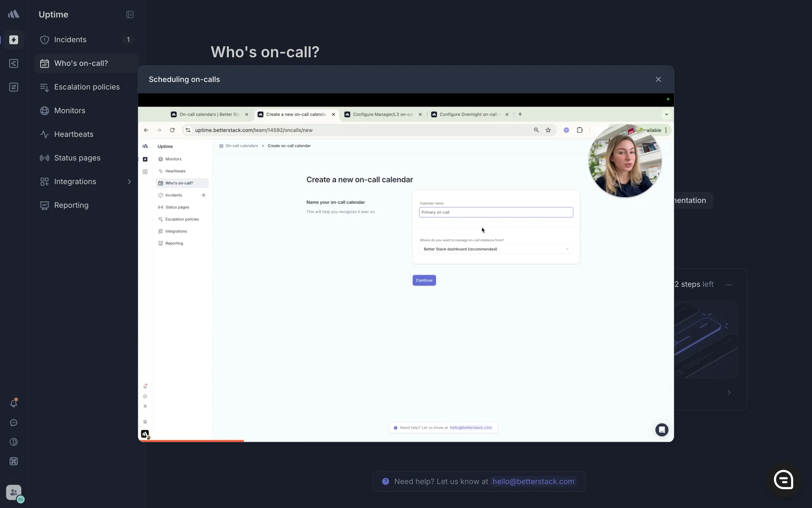Navigate to Status pages

pyautogui.click(x=77, y=158)
